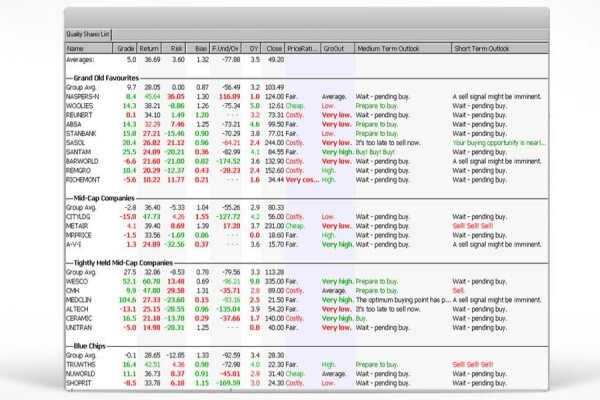Select the BARWORLD share row

coord(306,161)
